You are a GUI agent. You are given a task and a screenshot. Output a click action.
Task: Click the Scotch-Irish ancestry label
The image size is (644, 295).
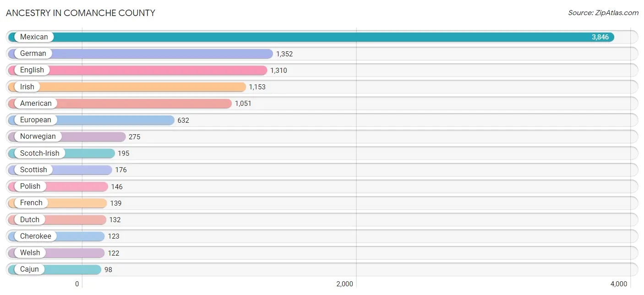click(x=40, y=153)
